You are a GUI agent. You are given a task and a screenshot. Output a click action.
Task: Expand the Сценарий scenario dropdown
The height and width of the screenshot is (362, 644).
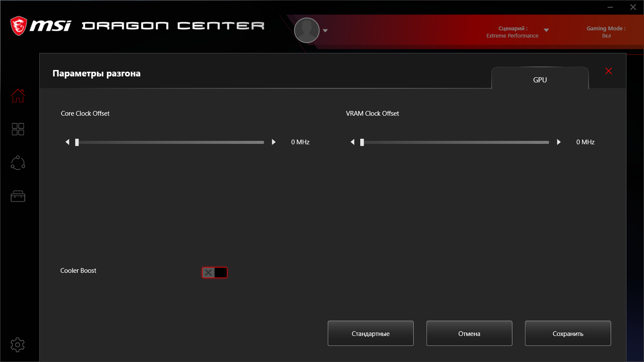(546, 30)
